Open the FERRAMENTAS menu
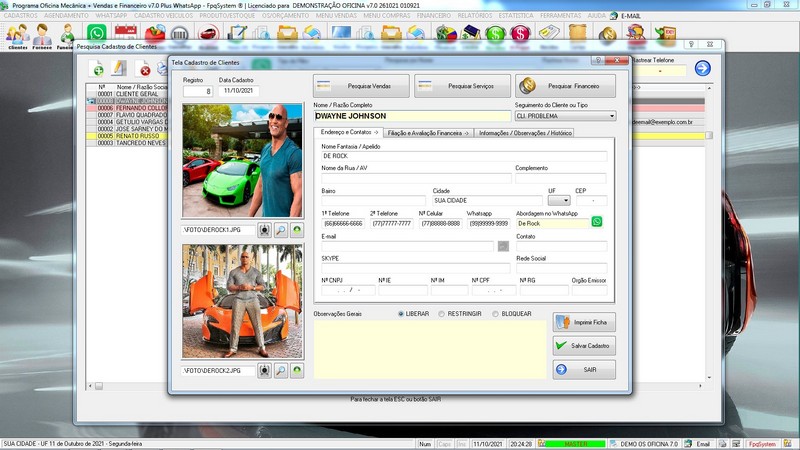This screenshot has height=450, width=800. pyautogui.click(x=560, y=16)
